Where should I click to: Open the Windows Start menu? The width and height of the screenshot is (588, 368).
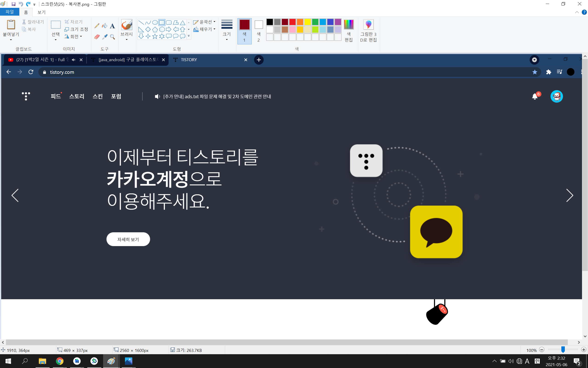click(x=8, y=361)
